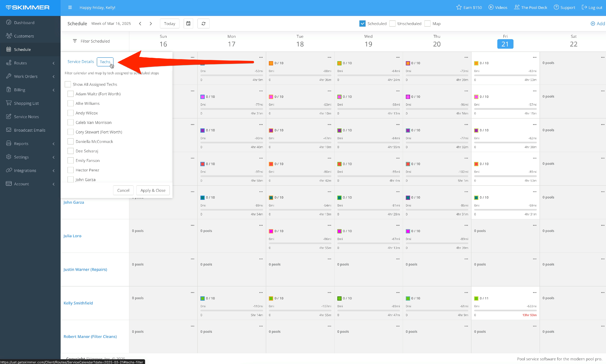Select the Techs filter tab
The height and width of the screenshot is (364, 606).
point(105,62)
